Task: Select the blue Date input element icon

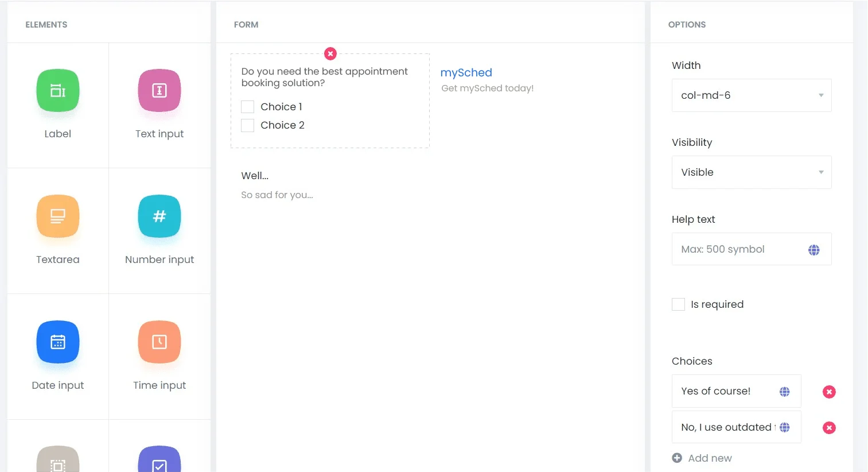Action: click(x=58, y=342)
